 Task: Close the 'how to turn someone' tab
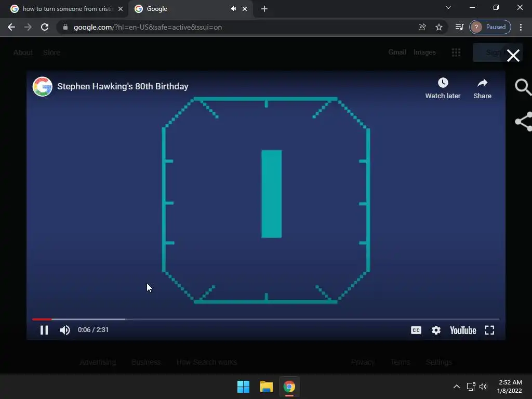pyautogui.click(x=121, y=9)
